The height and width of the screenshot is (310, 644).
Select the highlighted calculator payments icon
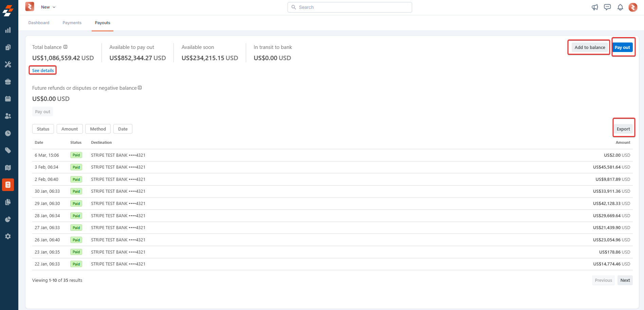pyautogui.click(x=8, y=185)
